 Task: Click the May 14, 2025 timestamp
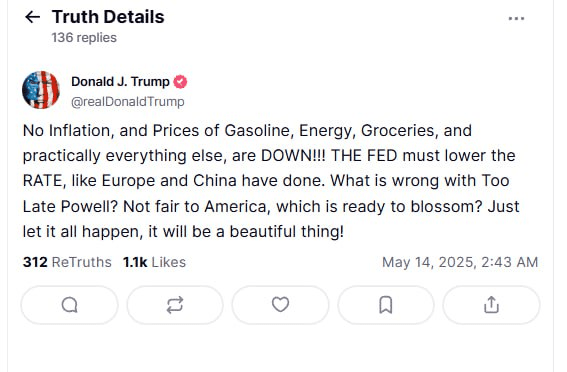460,262
